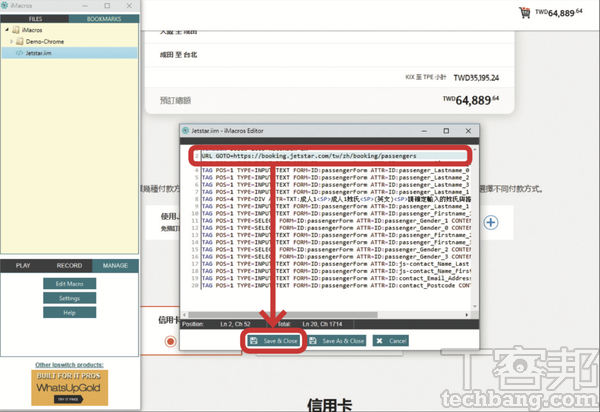This screenshot has height=412, width=600.
Task: Click the Edit Macro button
Action: 69,283
